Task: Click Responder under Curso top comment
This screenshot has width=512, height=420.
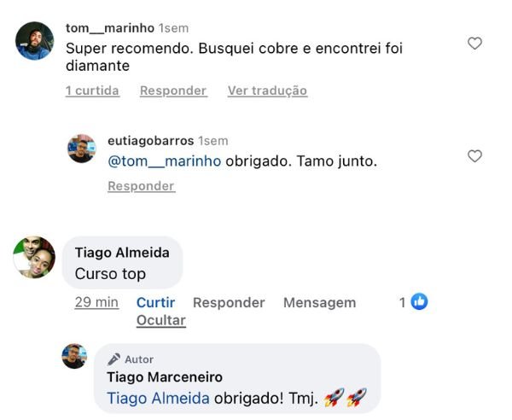Action: point(229,302)
